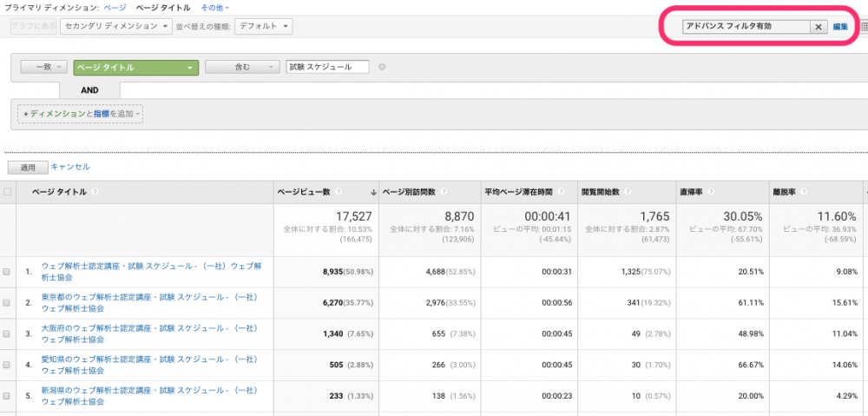Image resolution: width=868 pixels, height=416 pixels.
Task: Click the bounce rate cell 66.67%
Action: 751,365
